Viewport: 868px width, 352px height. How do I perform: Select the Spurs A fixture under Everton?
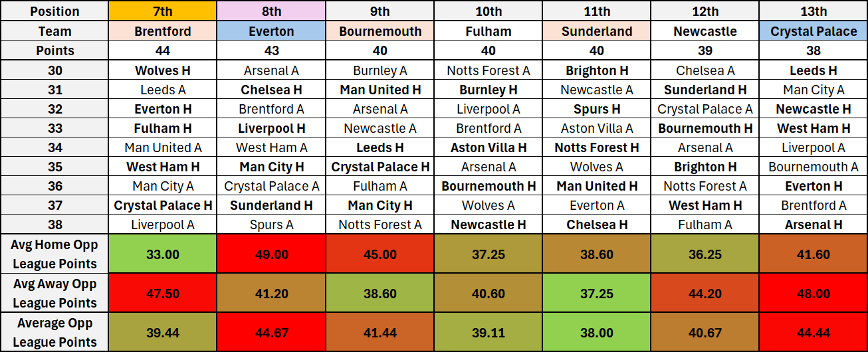[x=271, y=224]
